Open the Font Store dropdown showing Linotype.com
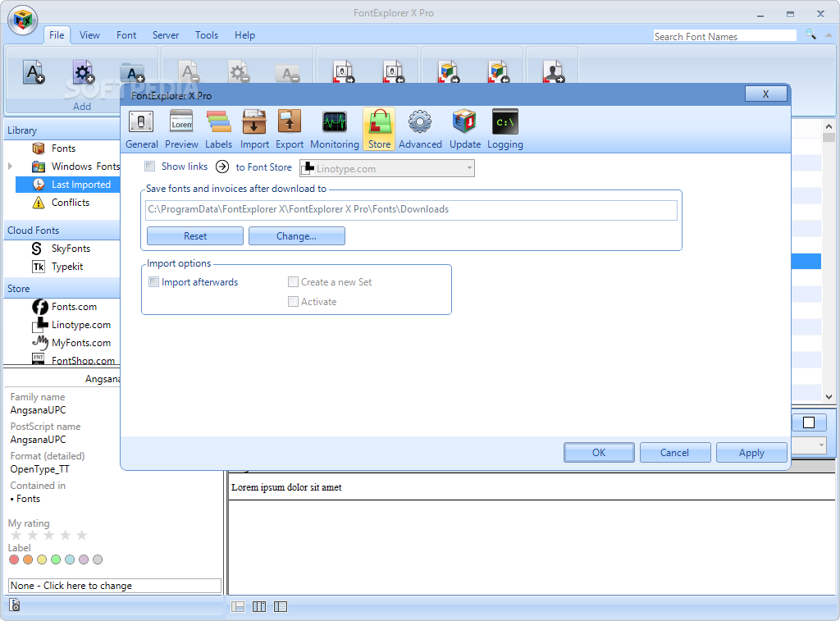Screen dimensions: 840x621 pyautogui.click(x=387, y=168)
